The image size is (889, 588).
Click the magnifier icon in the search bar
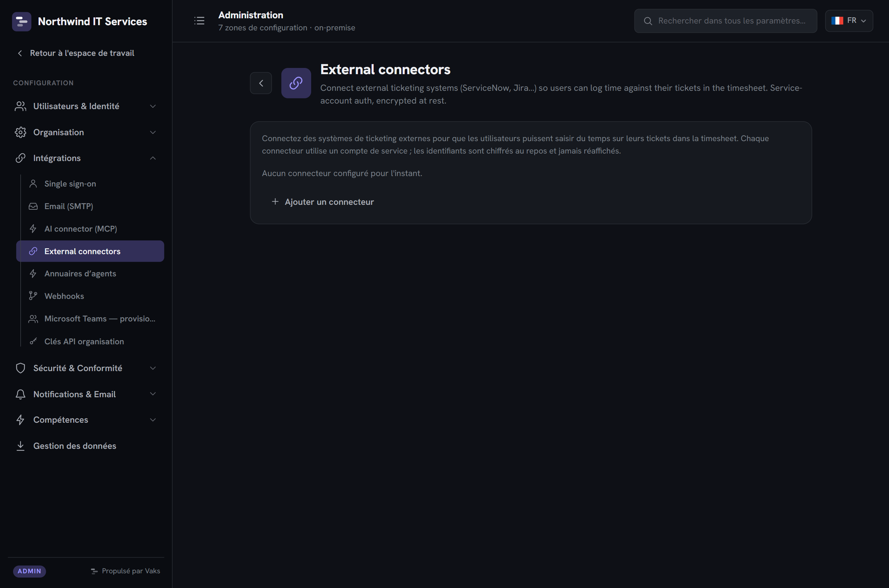[648, 21]
